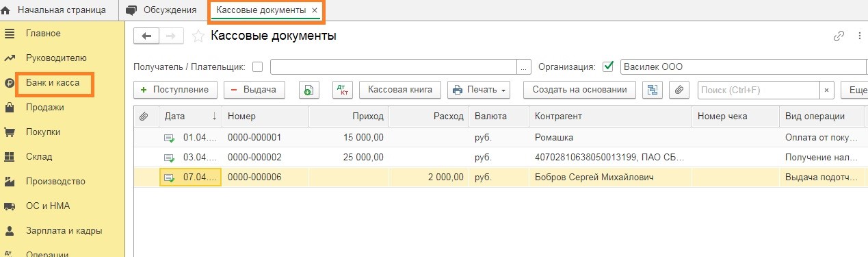Select document number 0000-000006
868x257 pixels.
(254, 178)
